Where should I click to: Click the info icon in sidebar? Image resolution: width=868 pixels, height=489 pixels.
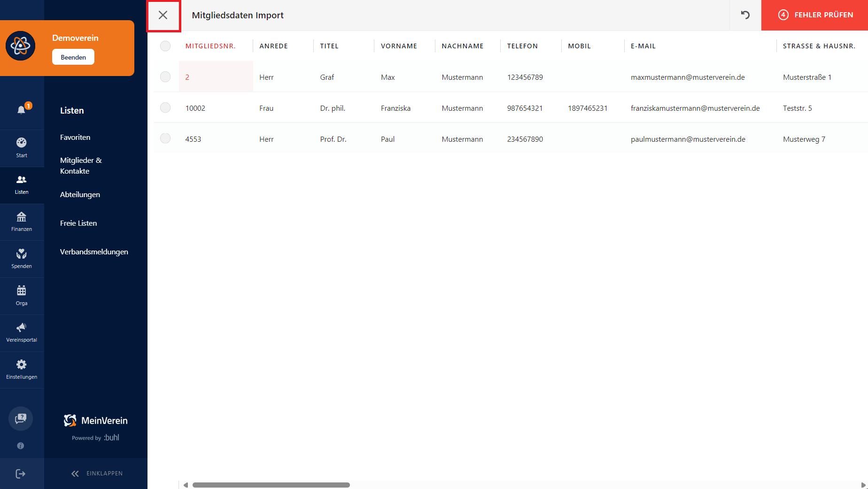(x=21, y=446)
